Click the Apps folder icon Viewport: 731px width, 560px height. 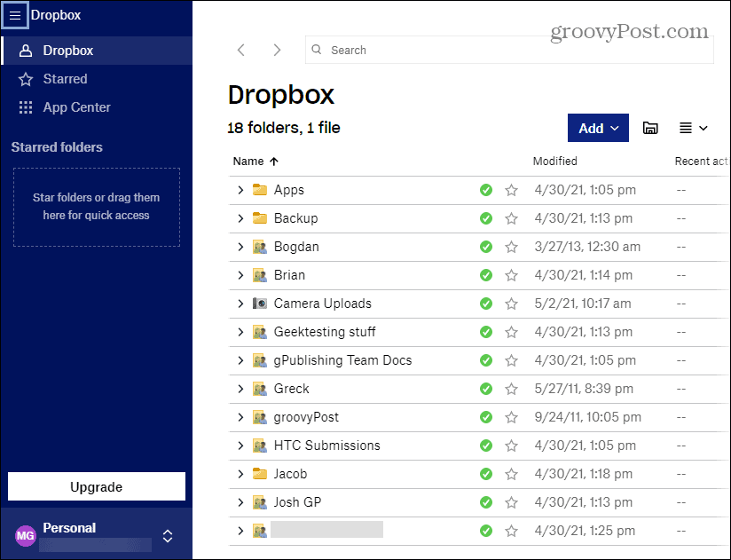(260, 190)
